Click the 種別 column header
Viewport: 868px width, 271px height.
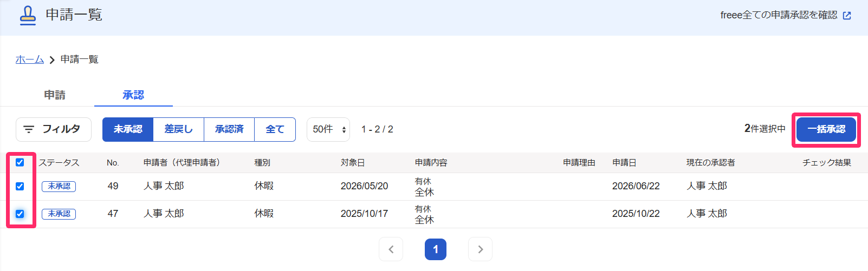click(262, 162)
